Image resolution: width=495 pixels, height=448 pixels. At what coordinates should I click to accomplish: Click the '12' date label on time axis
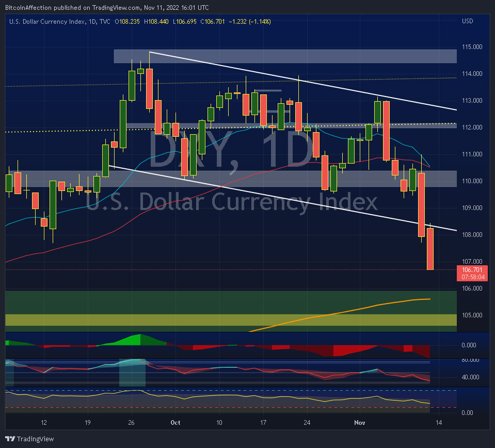[43, 422]
